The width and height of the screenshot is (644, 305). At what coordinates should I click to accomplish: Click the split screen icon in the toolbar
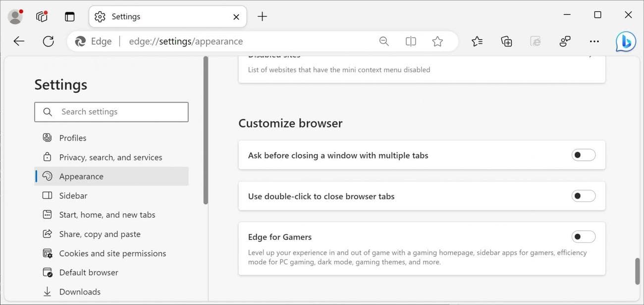411,41
